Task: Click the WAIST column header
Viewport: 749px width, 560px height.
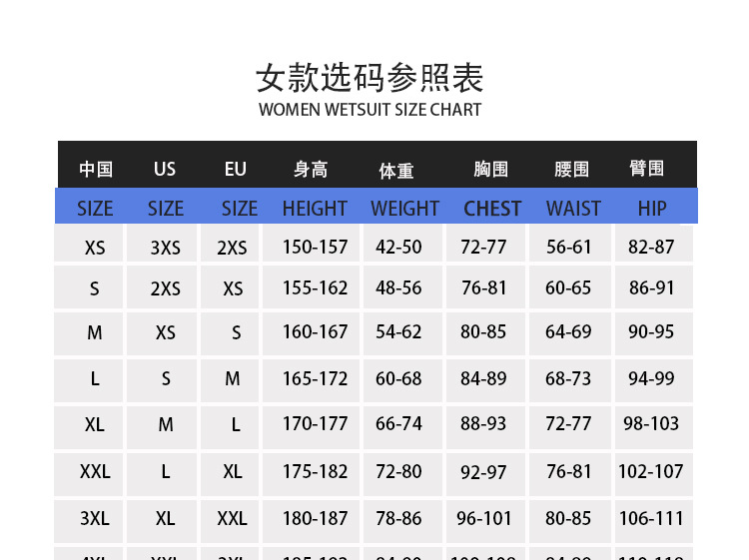Action: 573,209
